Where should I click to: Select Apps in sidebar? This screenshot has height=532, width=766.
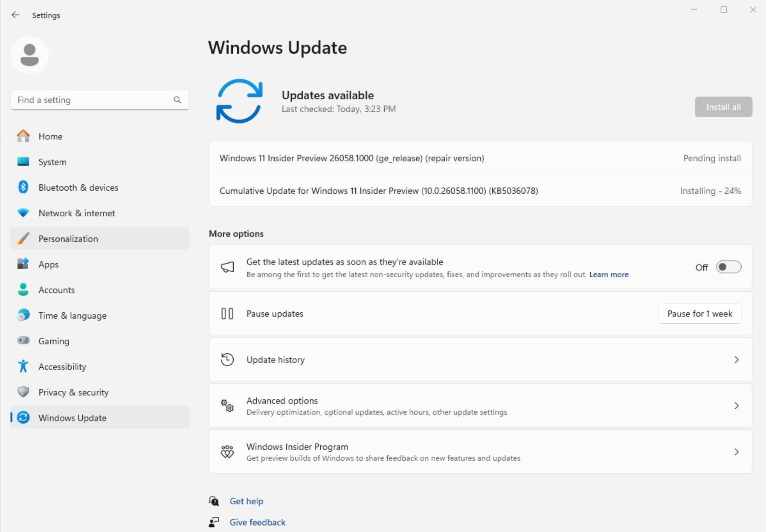[100, 264]
